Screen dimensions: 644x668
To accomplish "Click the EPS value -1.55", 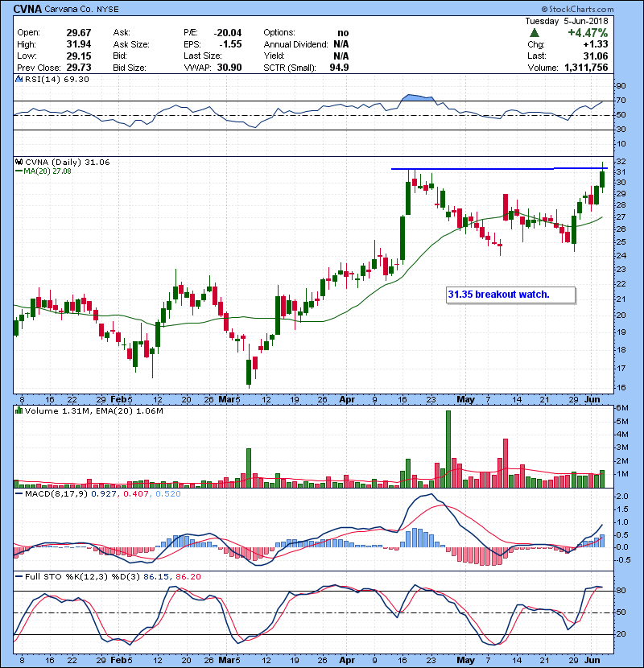I will (x=230, y=44).
